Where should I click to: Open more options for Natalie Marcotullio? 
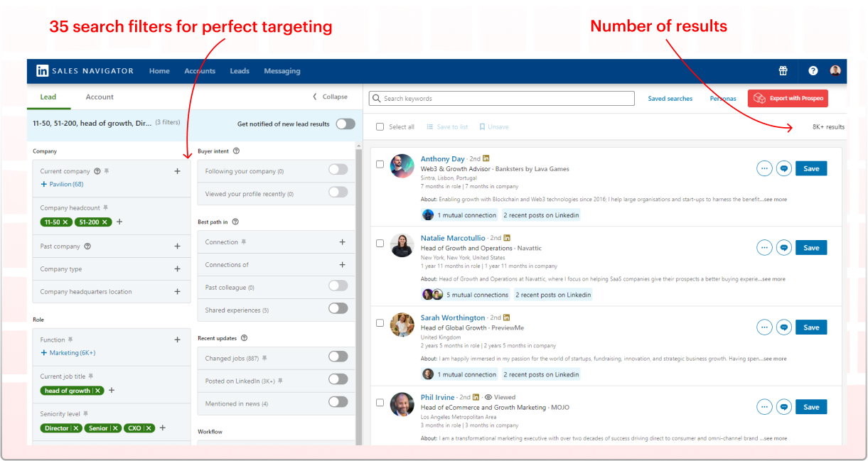point(764,248)
